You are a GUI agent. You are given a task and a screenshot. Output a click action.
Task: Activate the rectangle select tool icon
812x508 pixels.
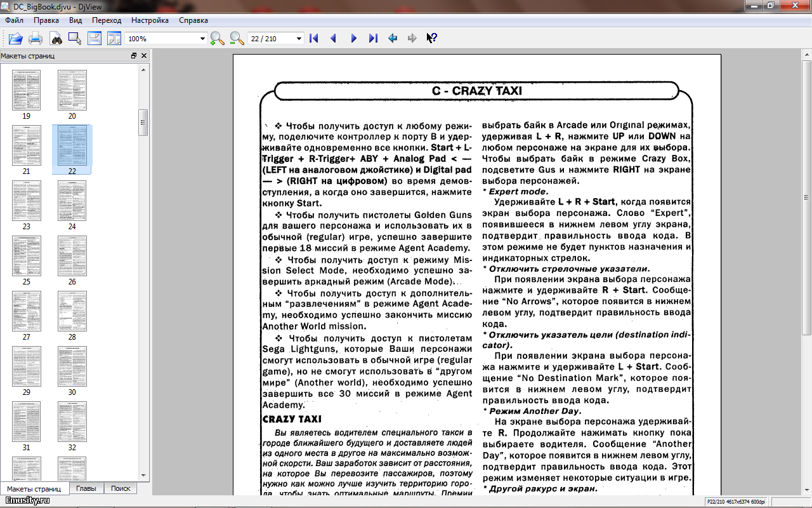[x=75, y=39]
